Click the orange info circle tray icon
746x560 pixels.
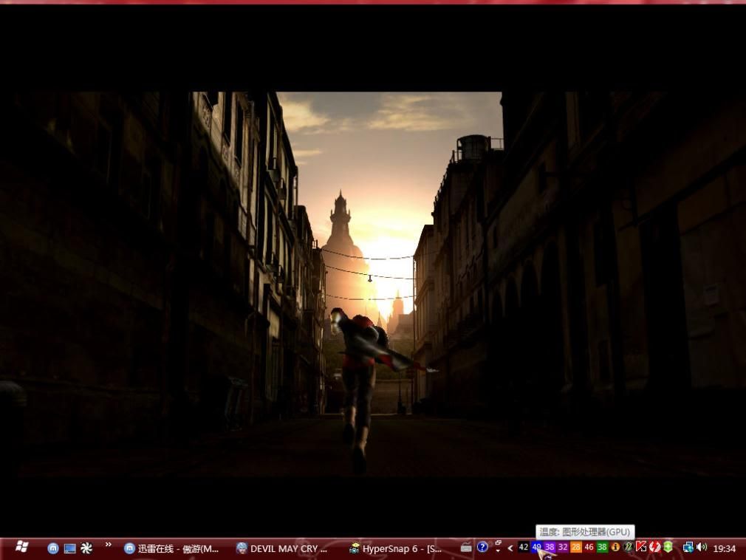pos(615,547)
